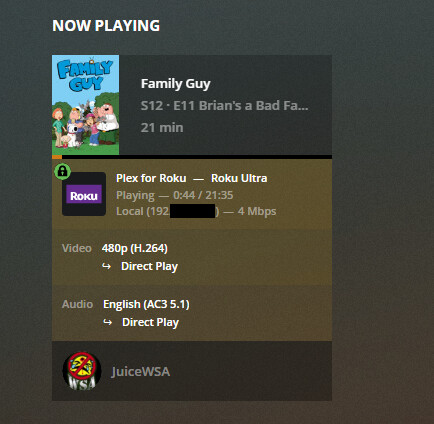The height and width of the screenshot is (424, 434).
Task: Click the Direct Play label under Video
Action: tap(149, 266)
